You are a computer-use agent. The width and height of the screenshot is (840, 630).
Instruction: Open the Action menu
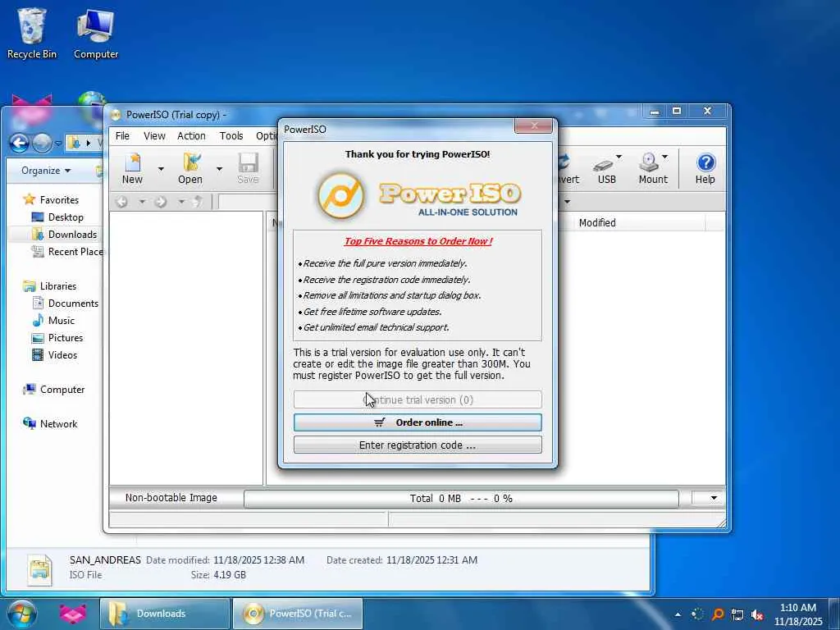coord(191,136)
